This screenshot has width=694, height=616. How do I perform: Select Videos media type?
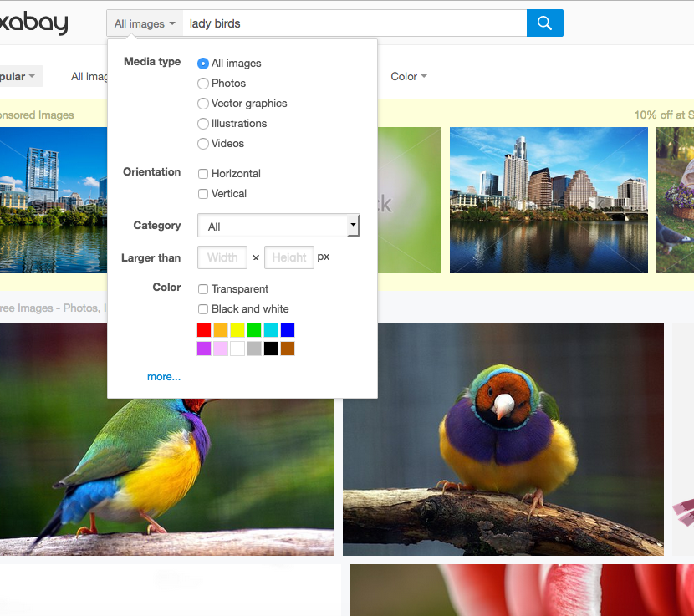coord(202,144)
